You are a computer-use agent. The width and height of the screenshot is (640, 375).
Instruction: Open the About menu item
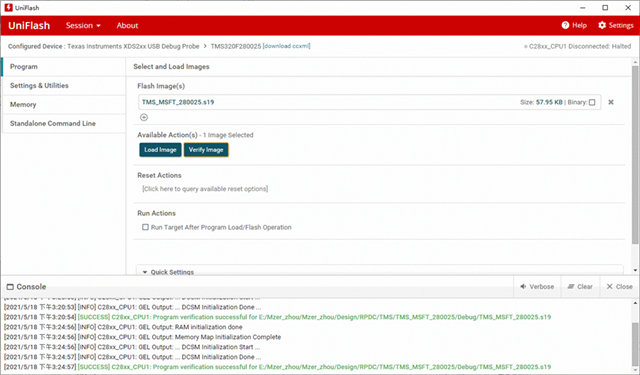[127, 25]
